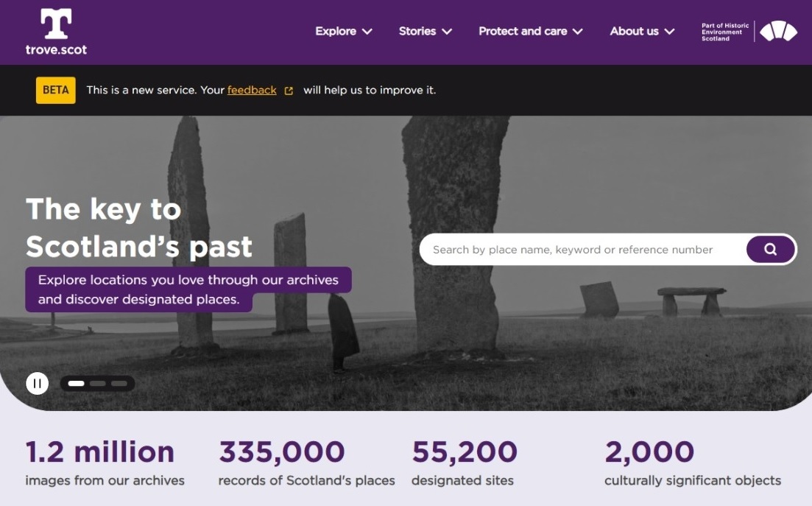This screenshot has width=812, height=506.
Task: Click the external link icon beside feedback
Action: click(287, 89)
